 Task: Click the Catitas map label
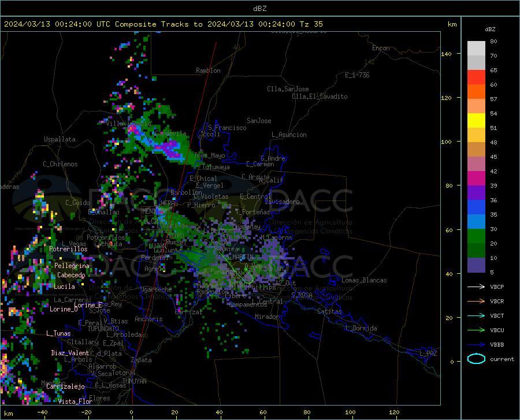[x=329, y=311]
